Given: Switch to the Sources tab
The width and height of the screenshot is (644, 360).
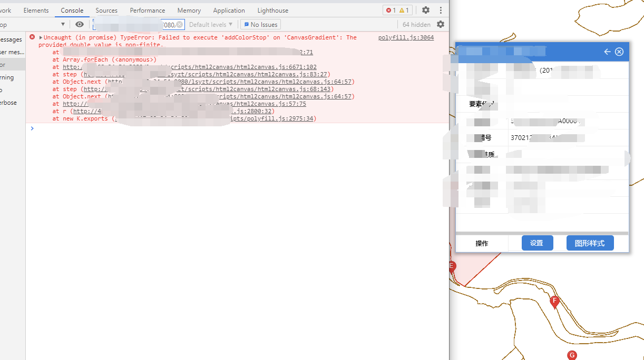Looking at the screenshot, I should tap(106, 10).
